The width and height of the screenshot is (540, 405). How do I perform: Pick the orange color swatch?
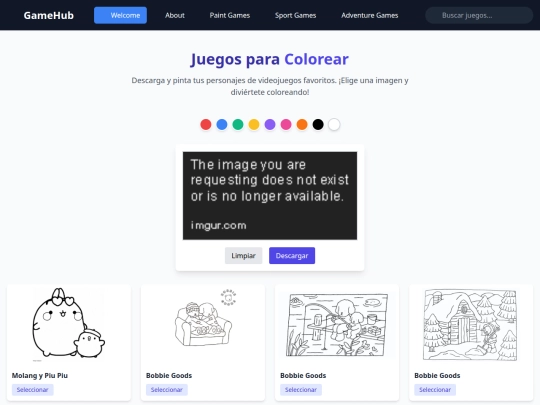302,124
